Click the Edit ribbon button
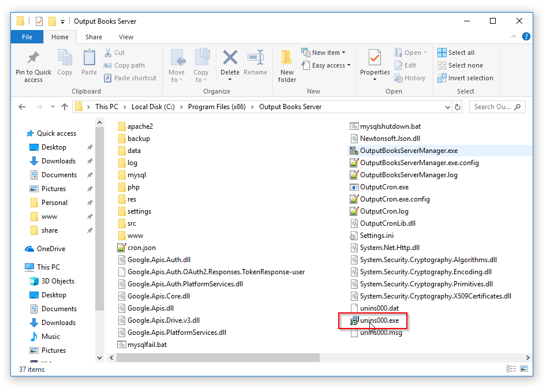Viewport: 554px width, 392px height. pos(406,65)
